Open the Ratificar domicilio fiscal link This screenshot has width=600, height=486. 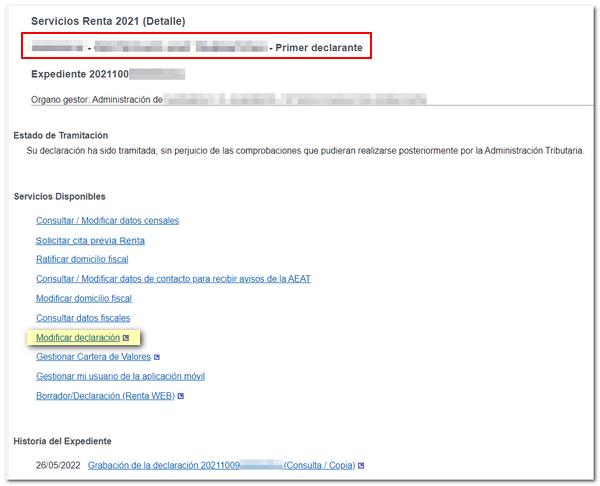(x=82, y=259)
